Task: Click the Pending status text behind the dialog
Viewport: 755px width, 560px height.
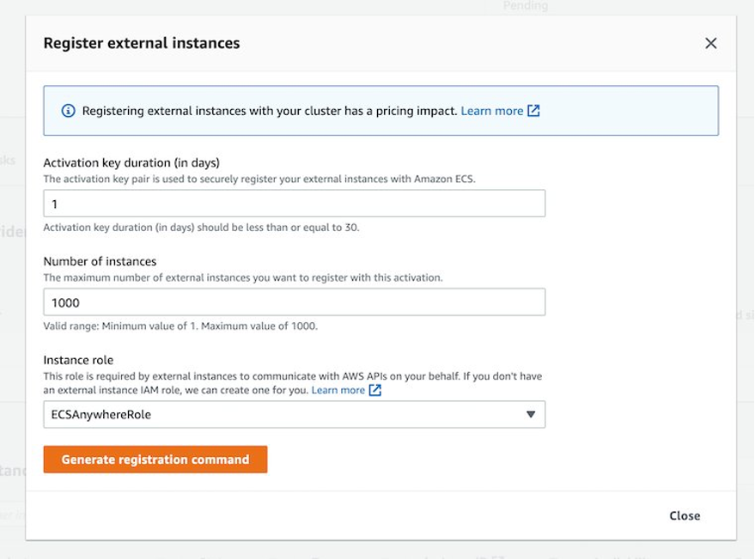Action: [525, 5]
